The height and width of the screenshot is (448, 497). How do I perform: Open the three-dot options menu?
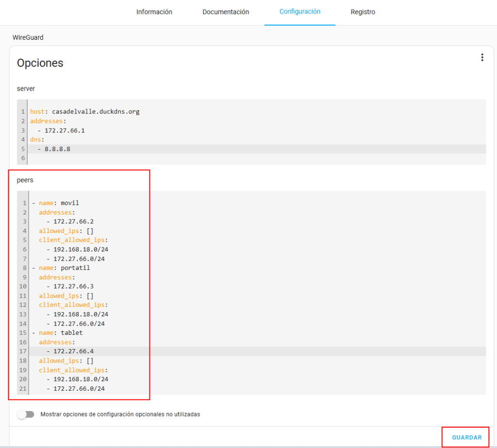tap(482, 58)
